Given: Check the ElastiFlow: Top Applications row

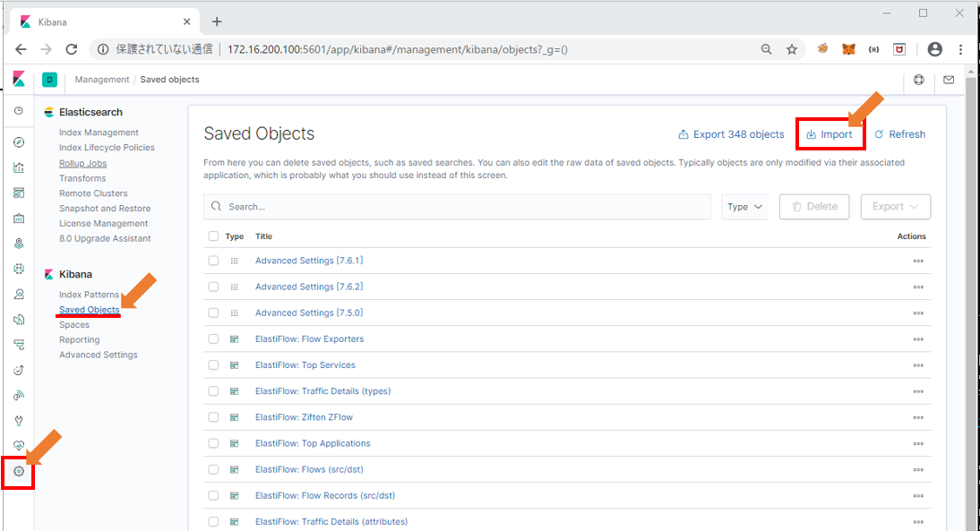Looking at the screenshot, I should coord(213,443).
